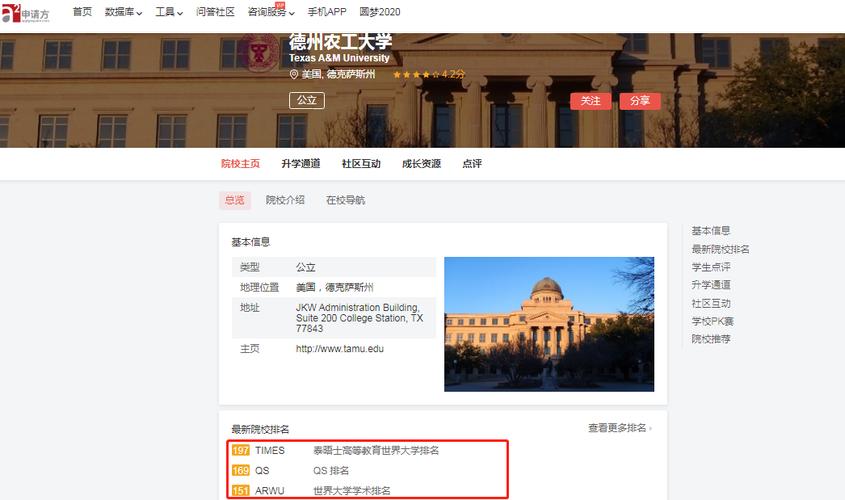Click the 197 TIMES rank badge
The width and height of the screenshot is (845, 500).
click(240, 450)
